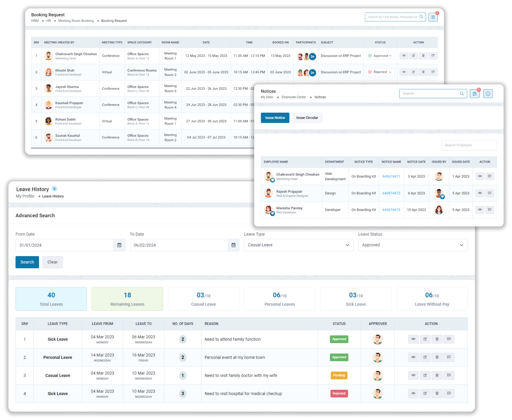View Khushi Shah's booking details
512x420 pixels.
click(x=404, y=72)
